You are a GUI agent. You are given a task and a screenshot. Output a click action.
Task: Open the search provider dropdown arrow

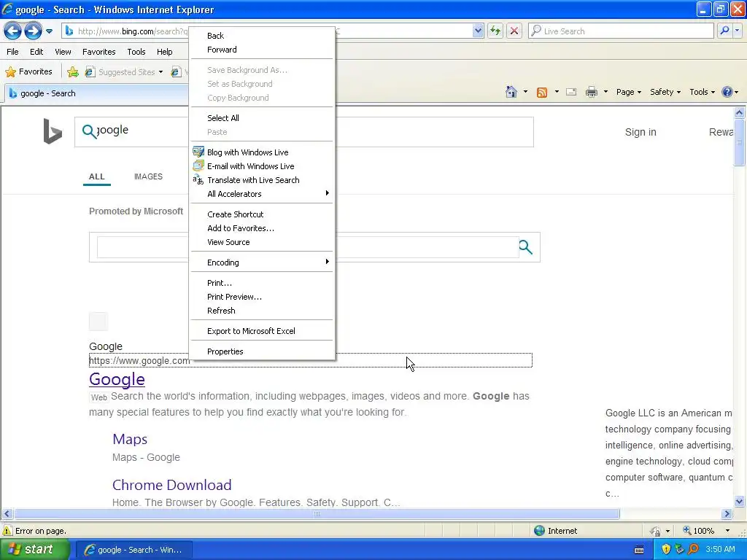pyautogui.click(x=737, y=31)
